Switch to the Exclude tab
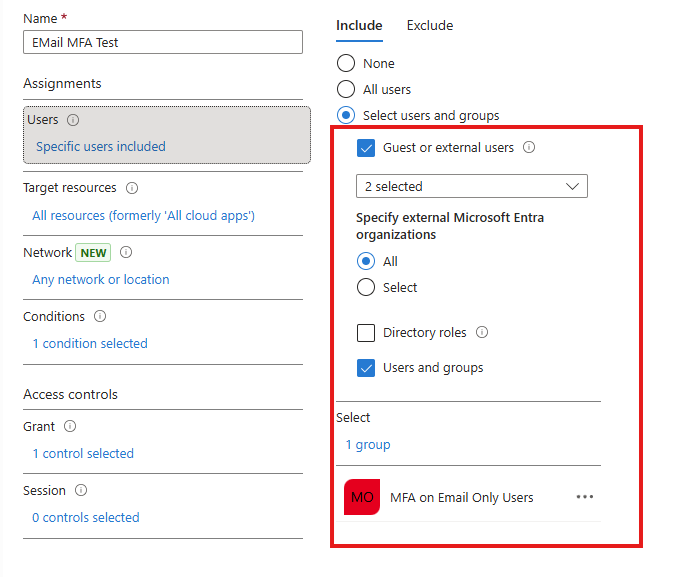Viewport: 675px width, 577px height. [x=430, y=25]
